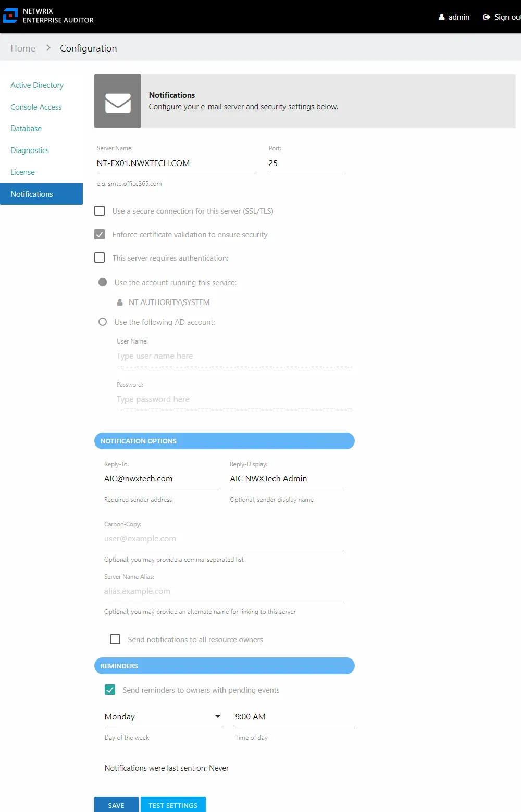This screenshot has width=521, height=812.
Task: Click the 'Day of the week' label
Action: [127, 738]
